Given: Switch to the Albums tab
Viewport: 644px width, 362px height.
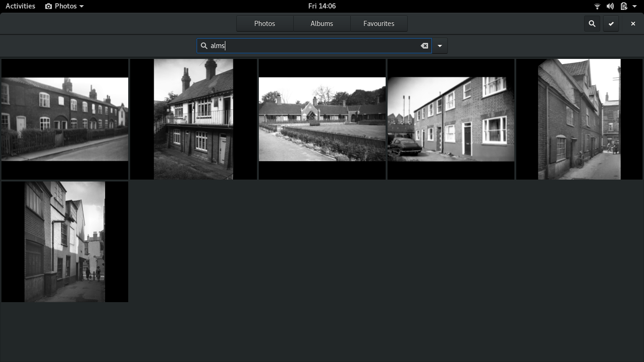Looking at the screenshot, I should click(322, 24).
